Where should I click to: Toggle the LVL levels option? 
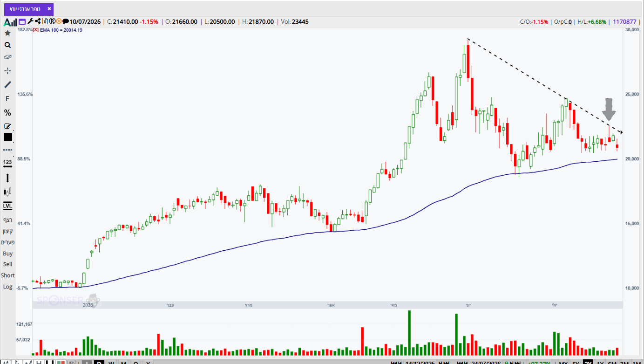pos(7,206)
